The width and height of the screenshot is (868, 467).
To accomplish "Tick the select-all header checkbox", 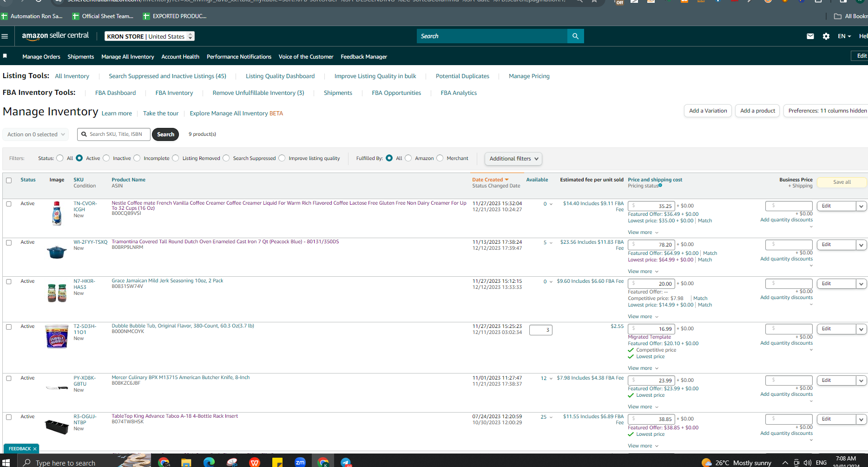I will [9, 180].
